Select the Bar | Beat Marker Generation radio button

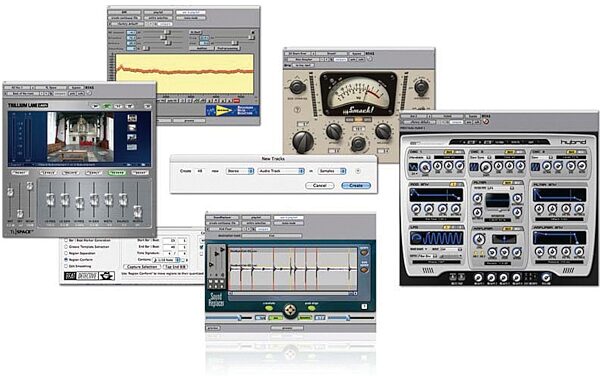66,240
